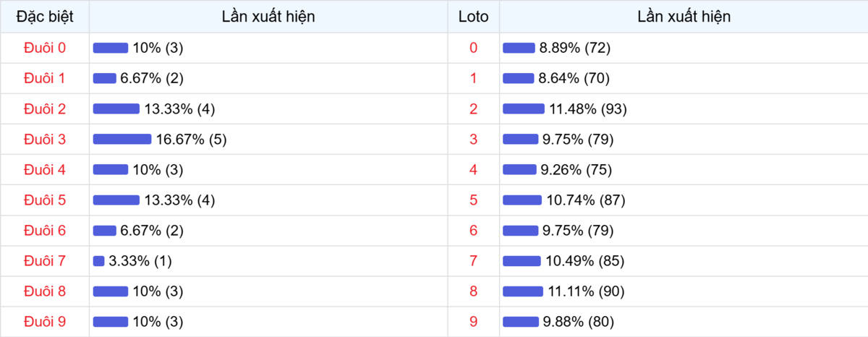Click the "Đuôi 2" label

45,109
